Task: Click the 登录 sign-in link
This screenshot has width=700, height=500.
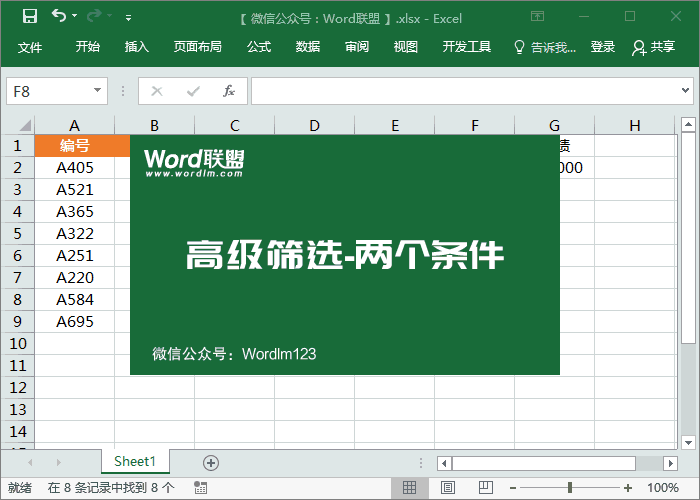Action: 603,47
